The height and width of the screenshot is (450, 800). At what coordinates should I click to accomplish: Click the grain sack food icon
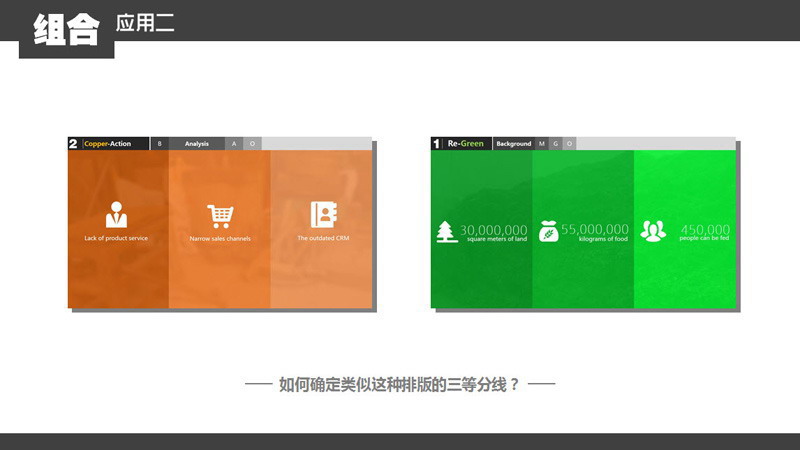548,231
